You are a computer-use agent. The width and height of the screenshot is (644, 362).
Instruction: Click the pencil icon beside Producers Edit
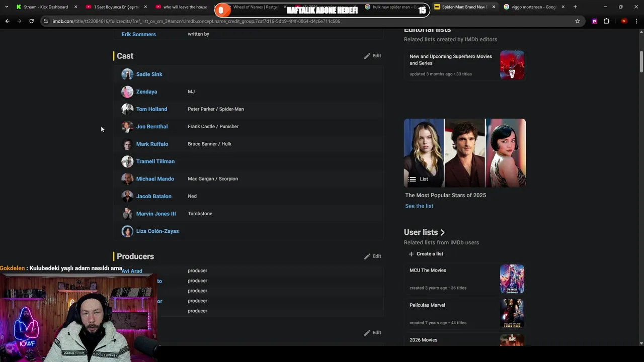coord(367,256)
